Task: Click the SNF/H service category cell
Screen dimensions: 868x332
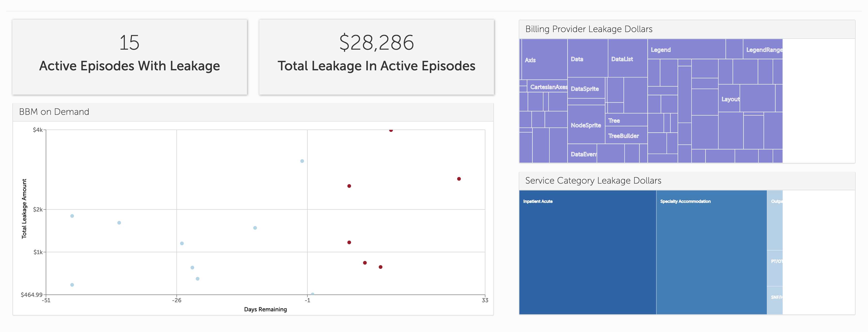Action: 775,300
